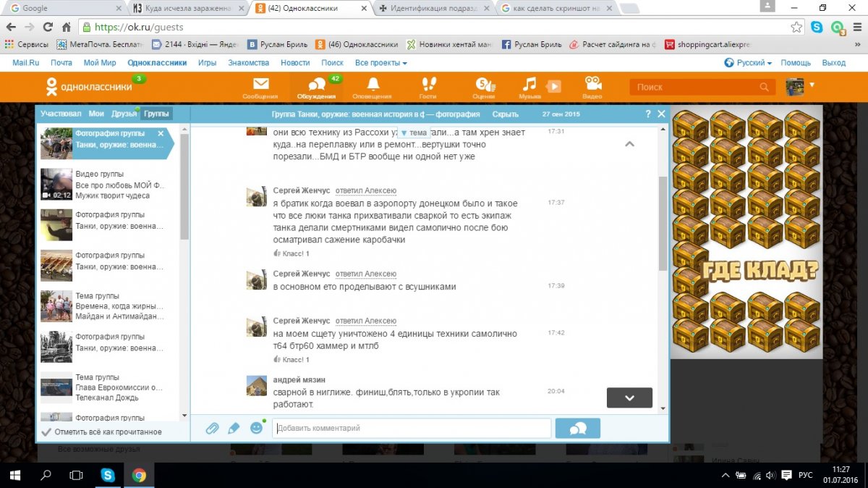Click the browser home button

[66, 27]
